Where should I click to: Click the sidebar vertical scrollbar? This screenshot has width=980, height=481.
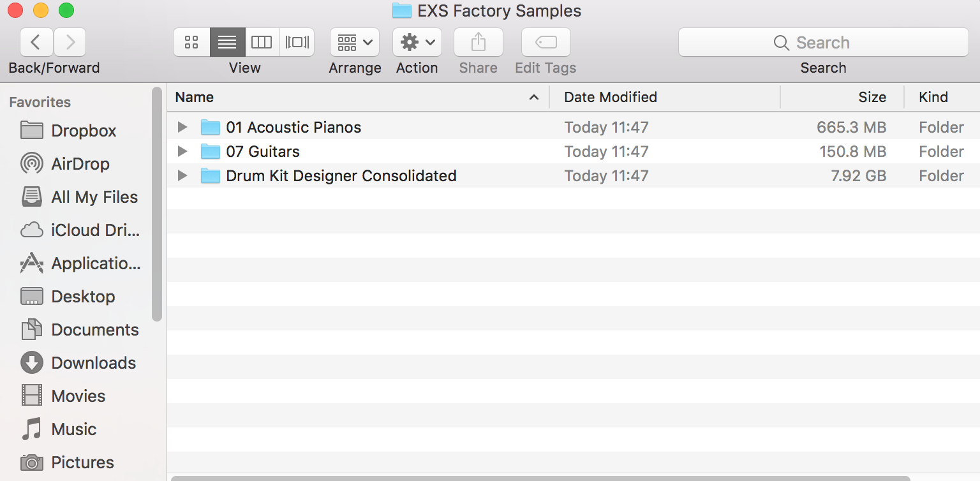[157, 204]
